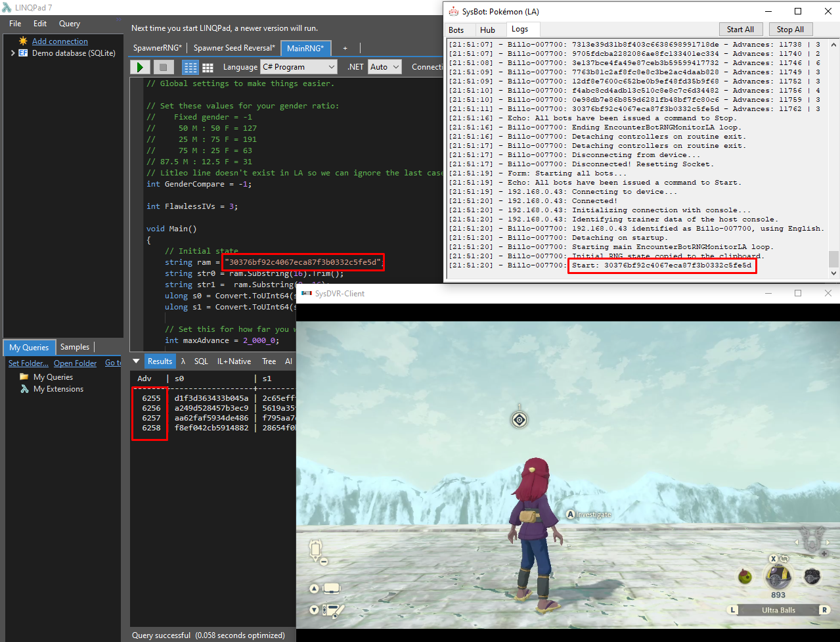
Task: Add a new query tab with plus
Action: coord(345,48)
